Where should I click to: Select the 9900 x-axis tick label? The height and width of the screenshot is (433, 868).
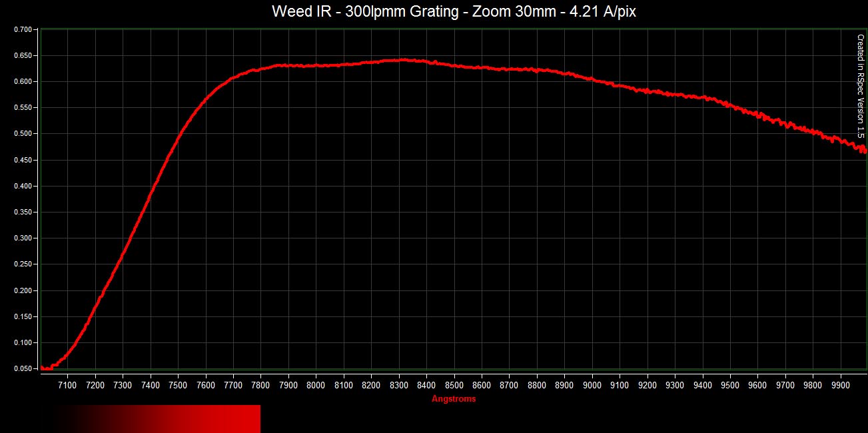coord(841,385)
